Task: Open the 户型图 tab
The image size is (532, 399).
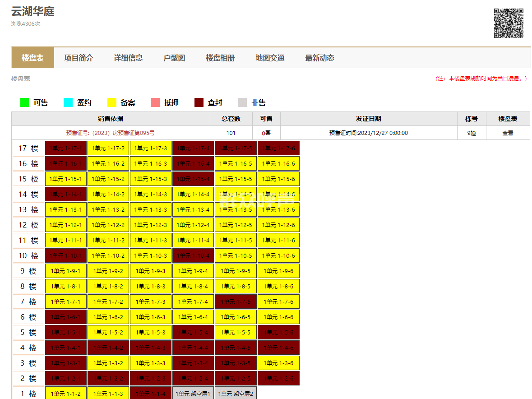Action: [x=174, y=58]
